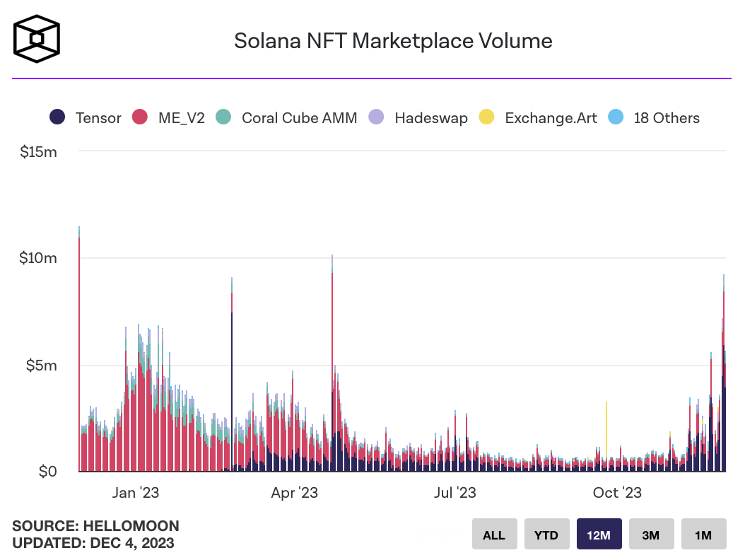Click the $10m y-axis label

click(38, 257)
